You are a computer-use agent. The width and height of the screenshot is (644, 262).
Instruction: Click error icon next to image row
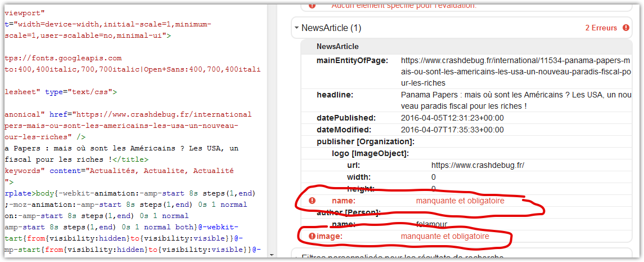pyautogui.click(x=312, y=237)
